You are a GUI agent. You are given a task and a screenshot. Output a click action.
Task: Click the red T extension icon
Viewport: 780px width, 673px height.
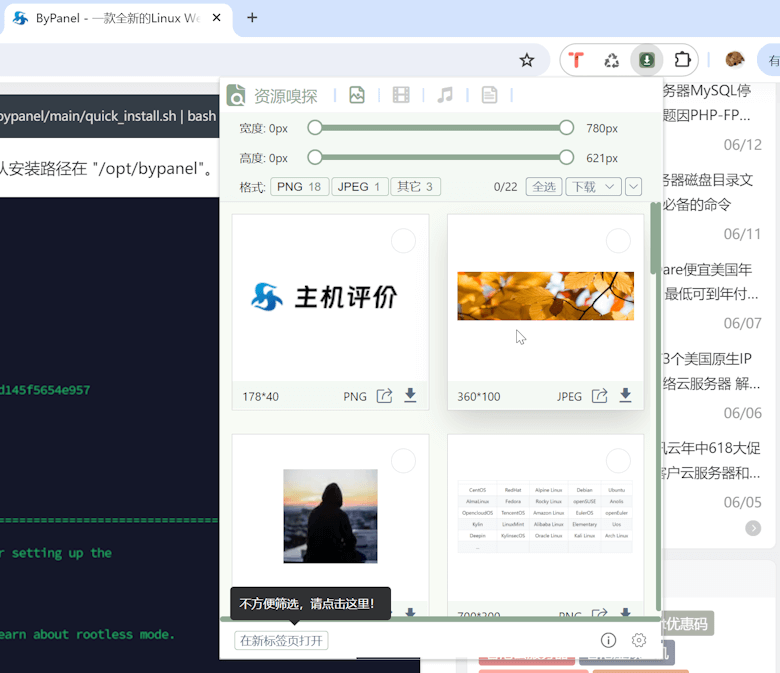(x=576, y=60)
